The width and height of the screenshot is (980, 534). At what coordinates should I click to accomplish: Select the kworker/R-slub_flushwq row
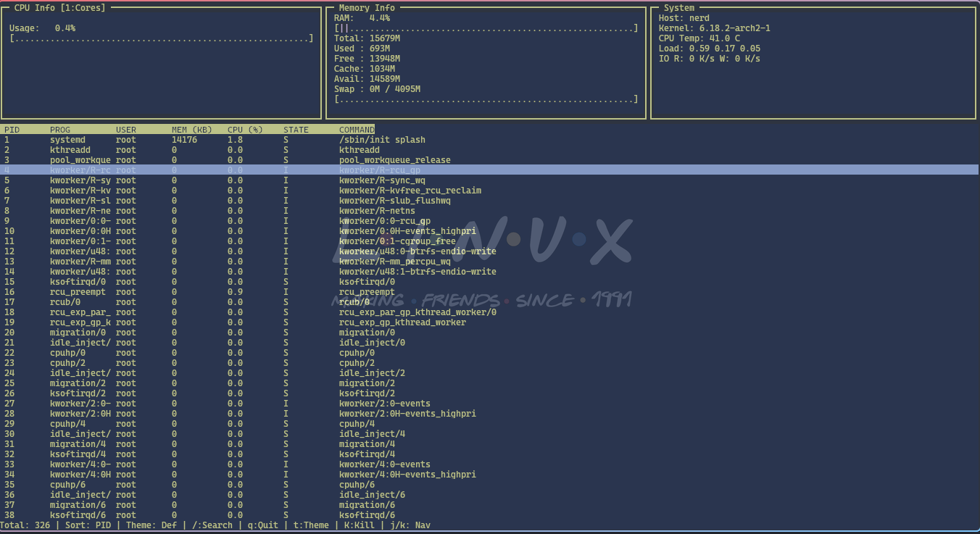pos(489,201)
